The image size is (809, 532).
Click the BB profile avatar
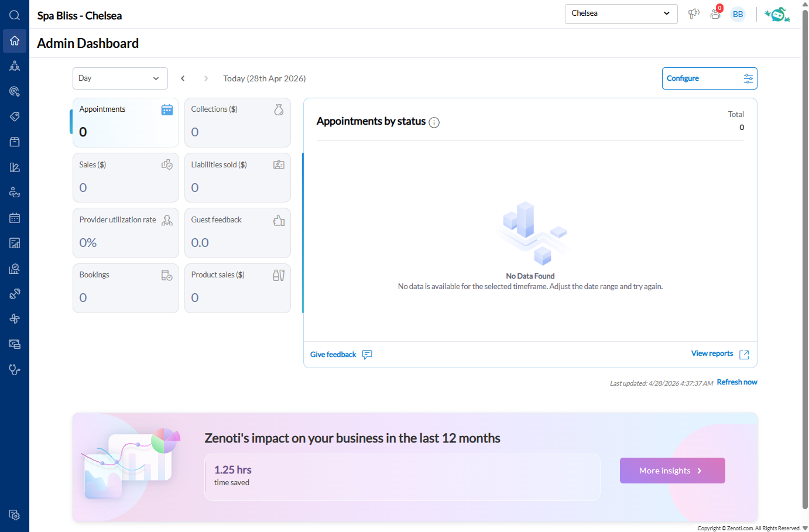[738, 14]
